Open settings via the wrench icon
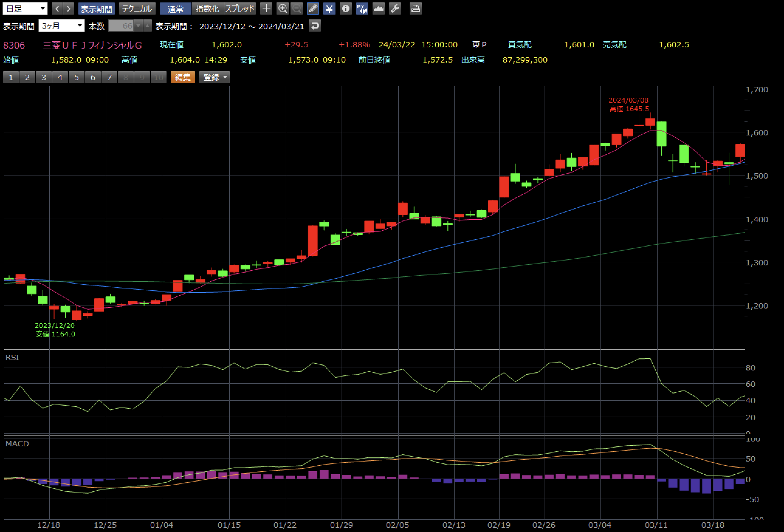The width and height of the screenshot is (784, 532). tap(395, 9)
